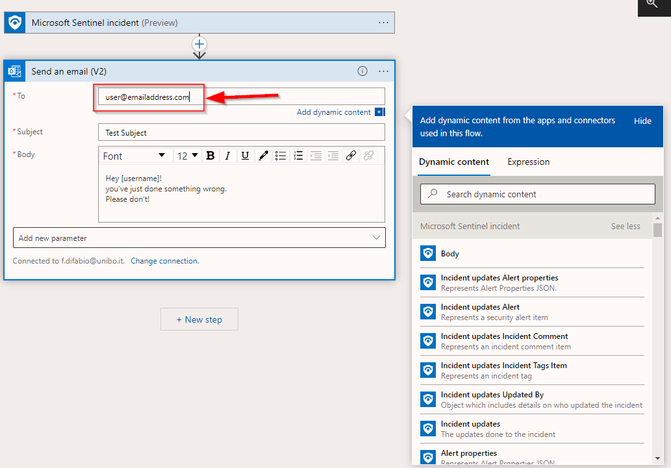Click the Change connection link
This screenshot has width=671, height=468.
165,261
